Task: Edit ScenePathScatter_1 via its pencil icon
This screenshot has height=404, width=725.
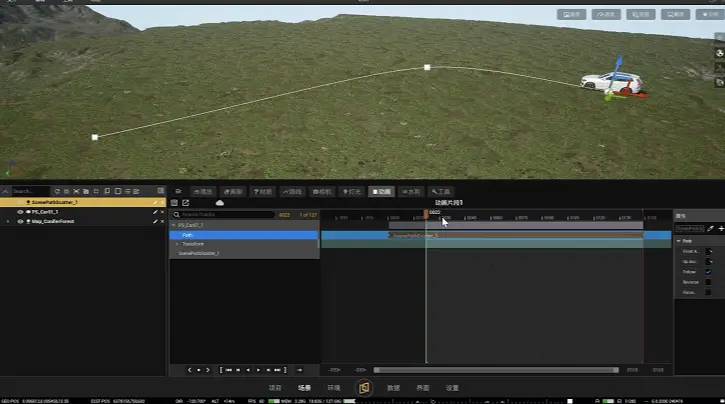Action: (155, 202)
